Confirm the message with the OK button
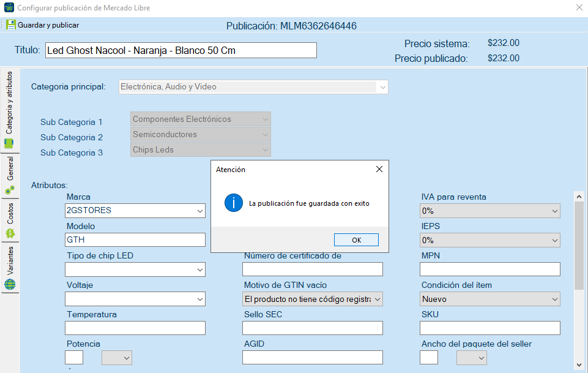The image size is (588, 373). (x=356, y=240)
